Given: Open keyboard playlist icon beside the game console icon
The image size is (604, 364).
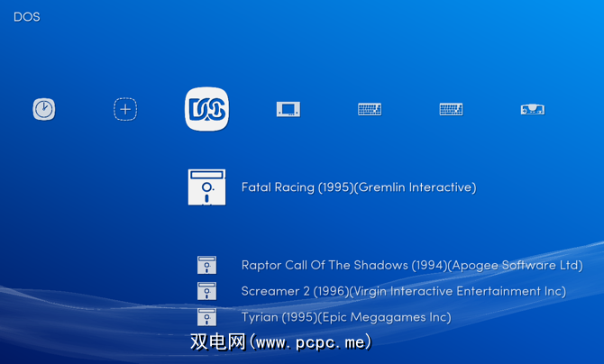Looking at the screenshot, I should (451, 109).
